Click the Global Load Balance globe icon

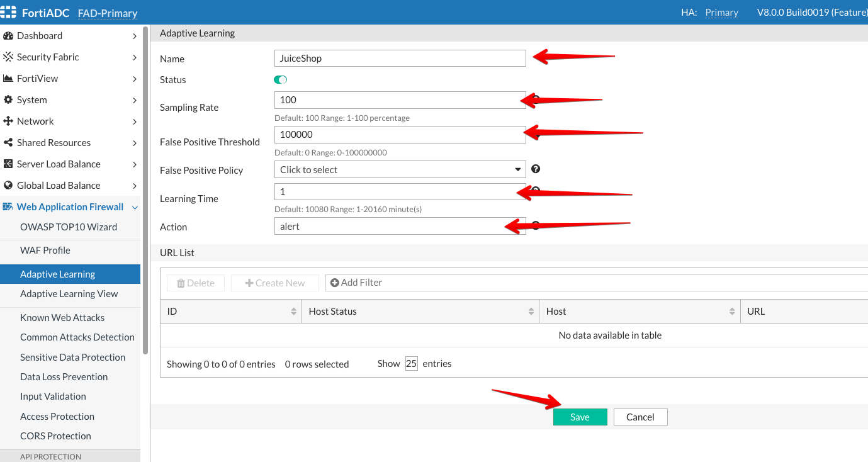tap(8, 186)
